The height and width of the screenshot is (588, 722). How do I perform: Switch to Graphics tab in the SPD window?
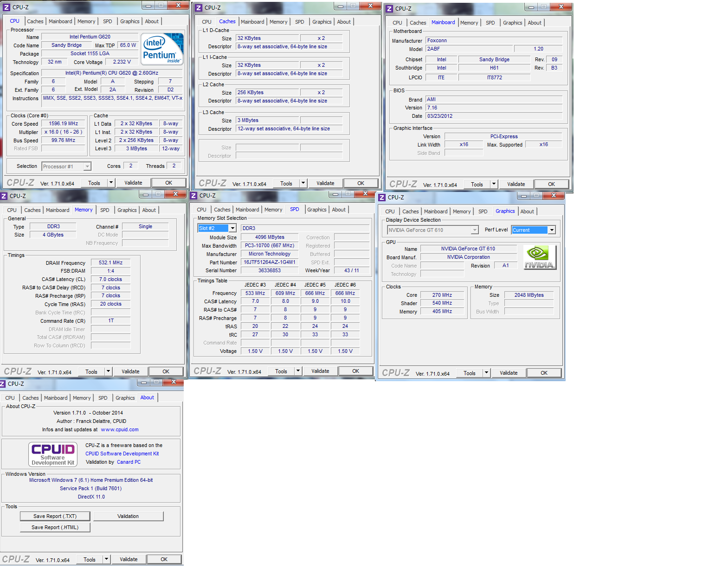(317, 210)
